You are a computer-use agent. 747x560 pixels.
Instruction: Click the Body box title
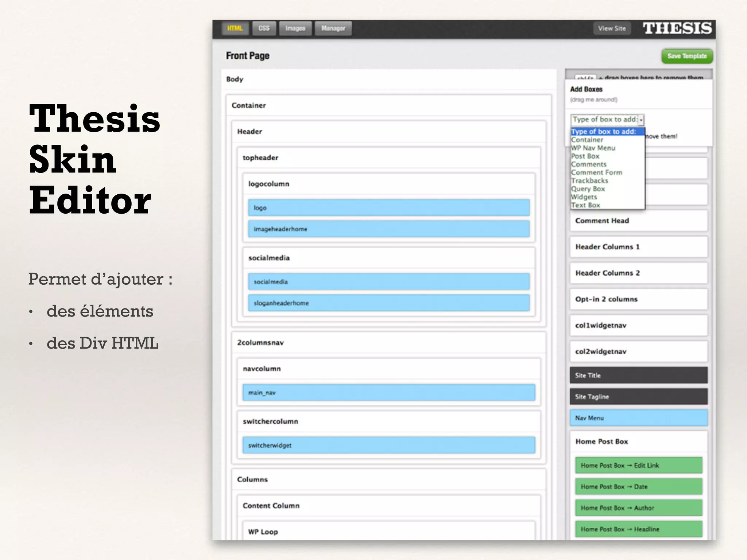[x=235, y=79]
